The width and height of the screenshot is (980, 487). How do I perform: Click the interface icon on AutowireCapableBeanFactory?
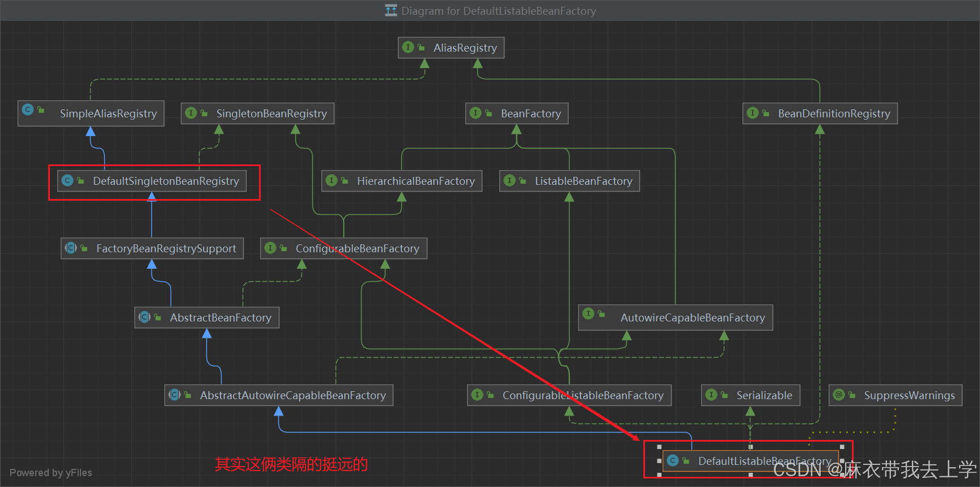(588, 313)
